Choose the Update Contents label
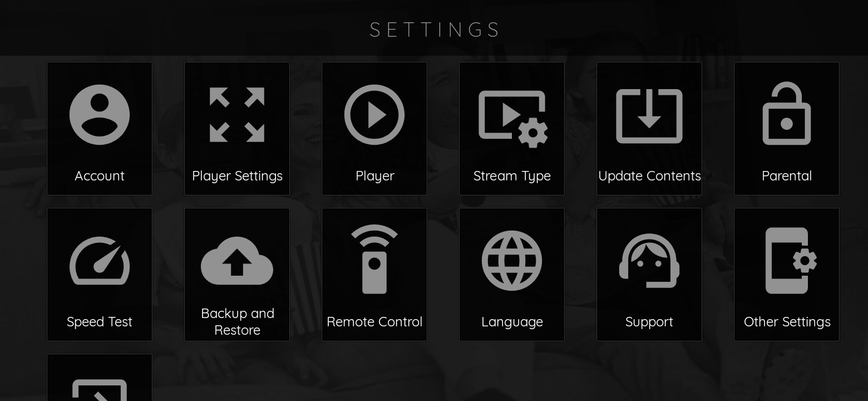 [x=649, y=176]
